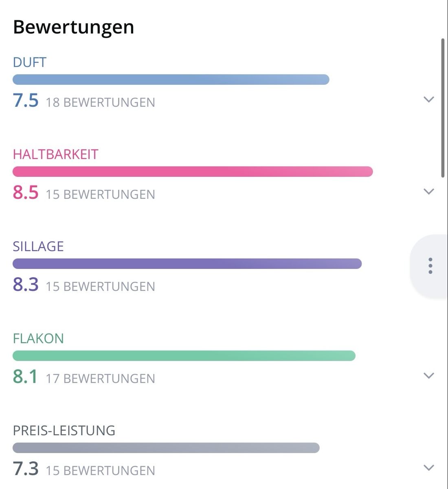Click the 8.5 Haltbarkeit score

coord(26,192)
